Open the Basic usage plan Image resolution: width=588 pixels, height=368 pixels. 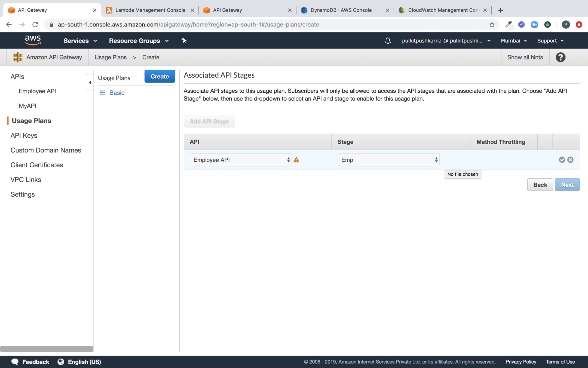(x=117, y=93)
